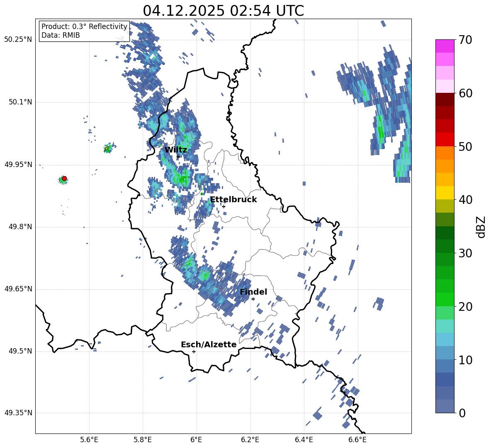The height and width of the screenshot is (448, 491).
Task: Click the magenta 70 dBZ colorbar segment
Action: (x=445, y=46)
